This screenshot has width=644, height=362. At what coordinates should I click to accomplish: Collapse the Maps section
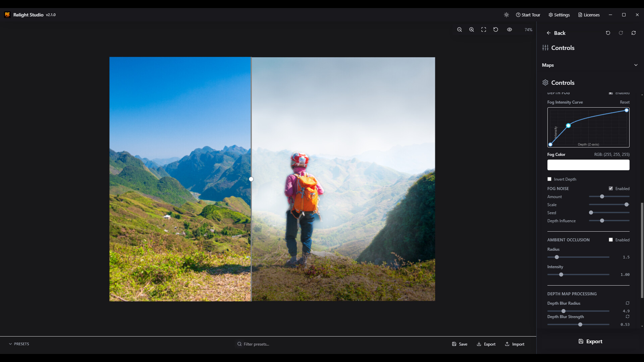coord(636,65)
